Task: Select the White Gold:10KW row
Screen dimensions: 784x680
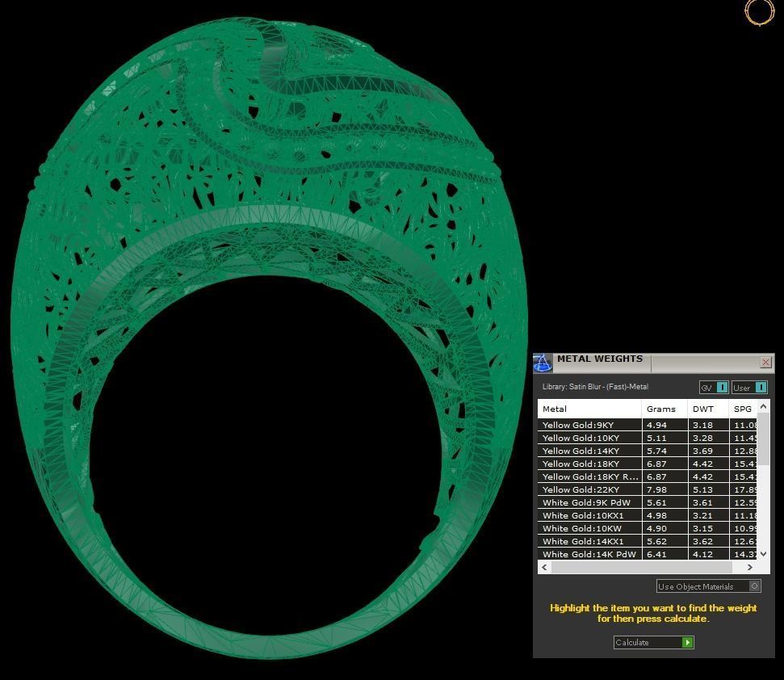Action: [648, 528]
